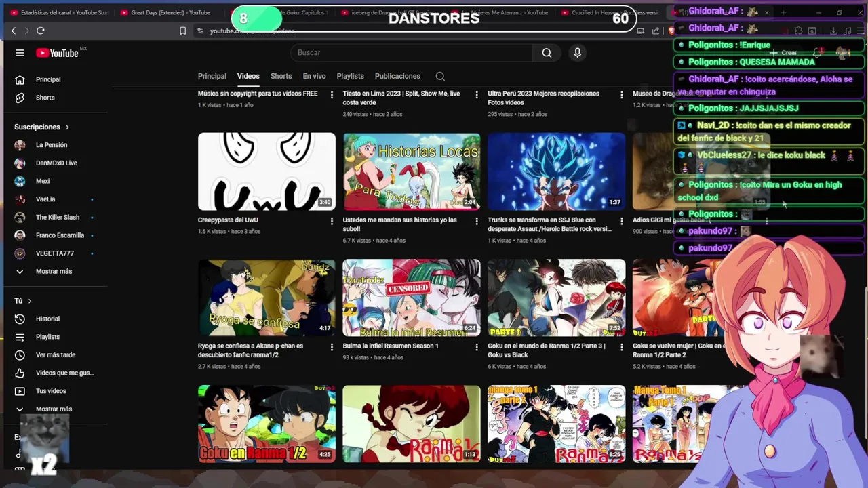Click the Historial clock icon
Screen dimensions: 868x488
[x=20, y=319]
